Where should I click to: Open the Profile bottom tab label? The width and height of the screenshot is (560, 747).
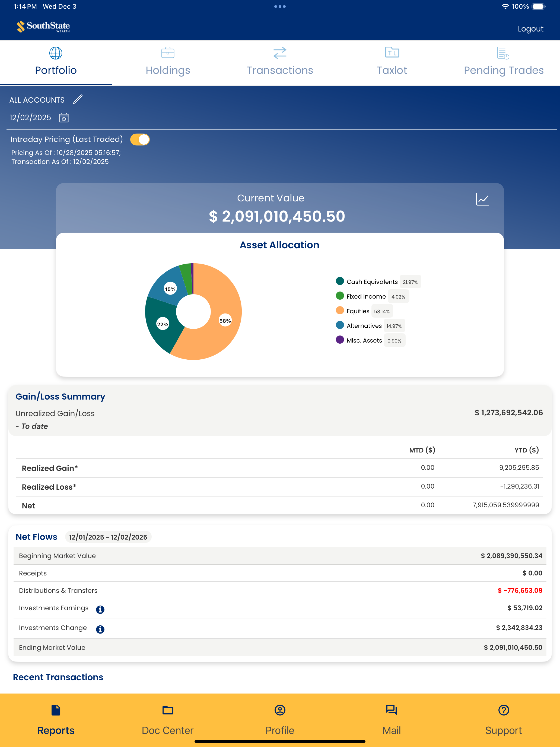click(x=280, y=730)
